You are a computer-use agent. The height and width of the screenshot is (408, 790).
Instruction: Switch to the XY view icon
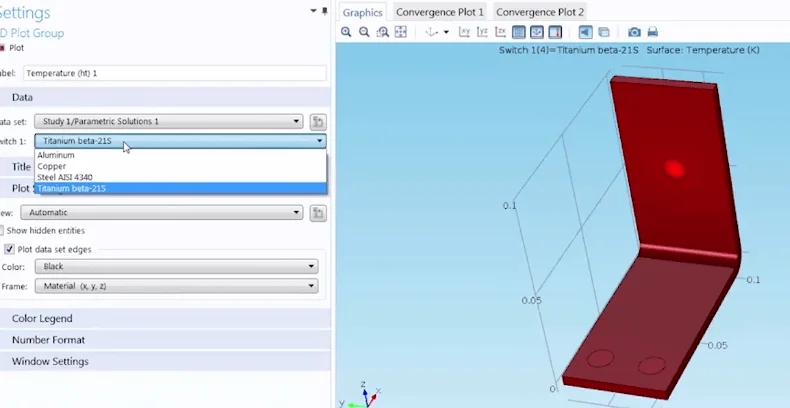coord(465,33)
